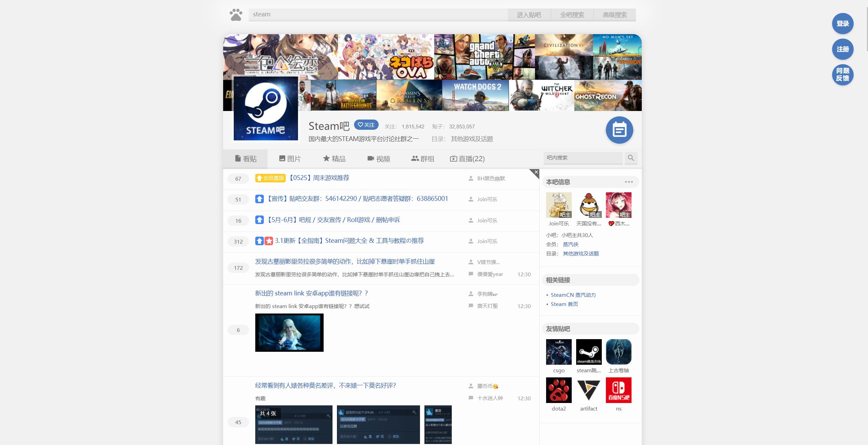Image resolution: width=868 pixels, height=445 pixels.
Task: Click author name V婊节操
Action: pyautogui.click(x=488, y=262)
